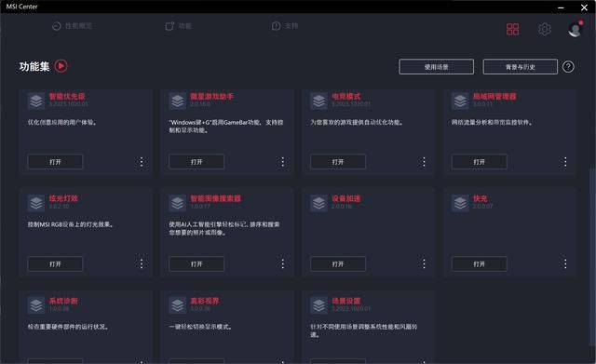Click the layers icon on 场景设置 card
Screen dimensions: 596x364
point(318,305)
